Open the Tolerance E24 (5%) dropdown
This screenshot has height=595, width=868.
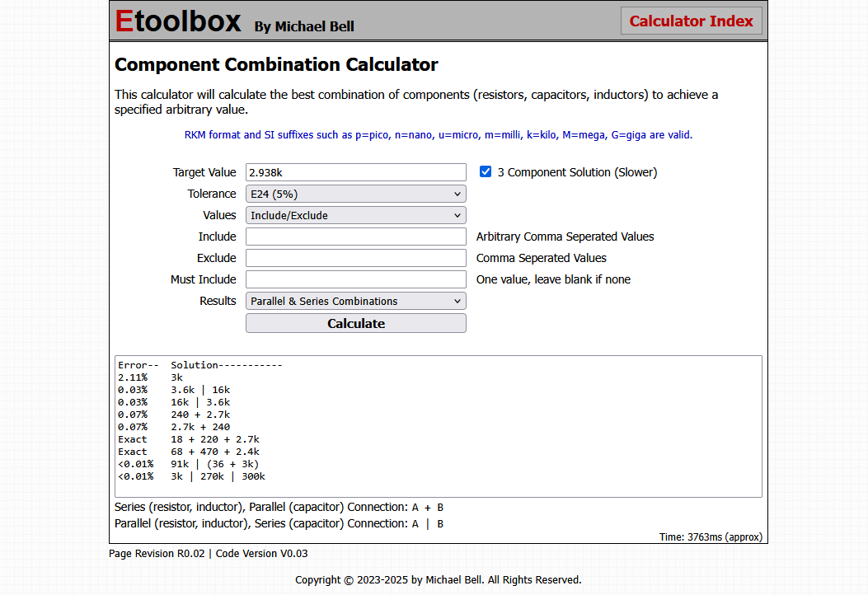356,194
